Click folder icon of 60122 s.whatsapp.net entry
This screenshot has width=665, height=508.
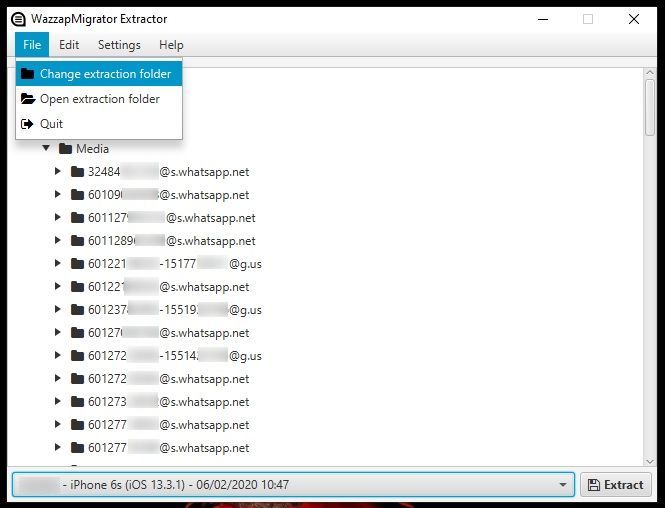point(77,286)
